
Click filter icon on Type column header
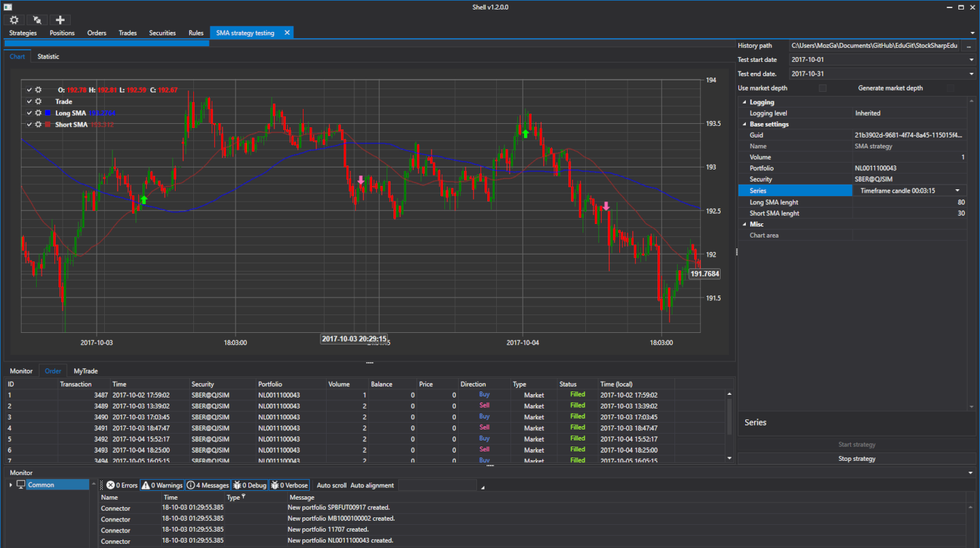pyautogui.click(x=243, y=497)
